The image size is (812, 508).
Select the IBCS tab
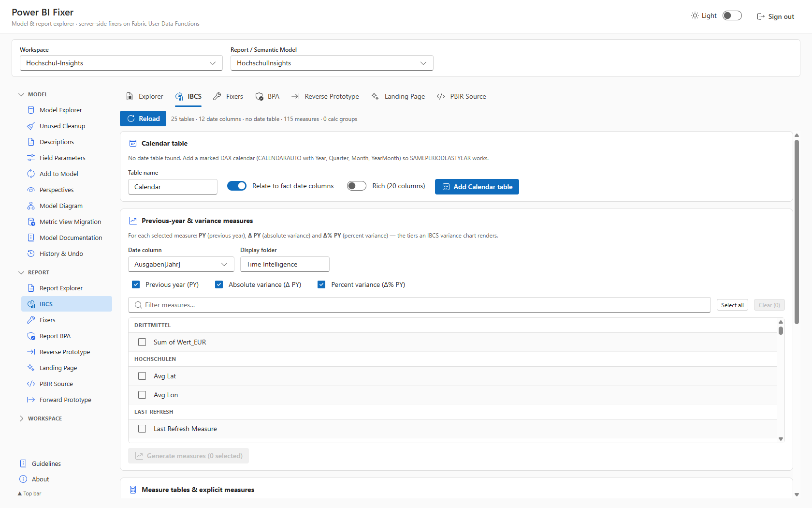[188, 96]
